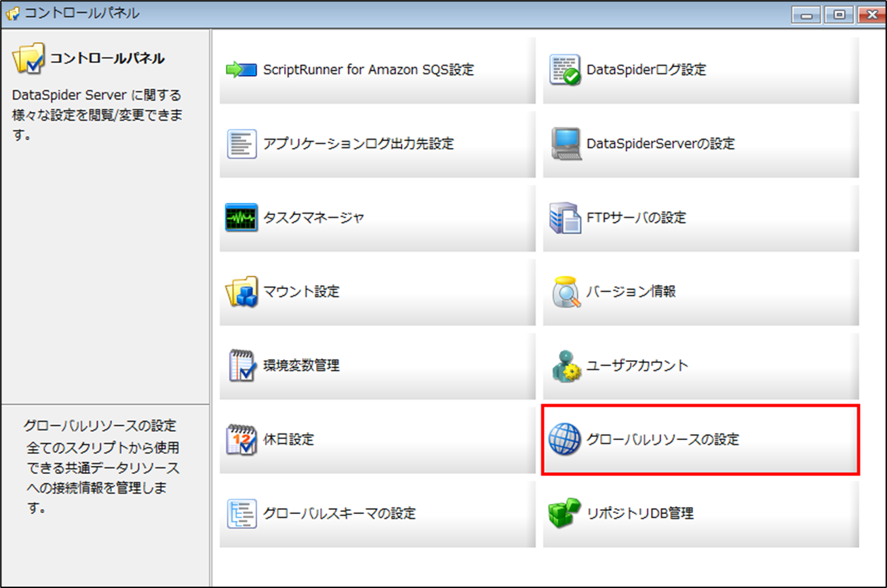The height and width of the screenshot is (588, 887).
Task: Click the title bar control panel icon
Action: [x=12, y=12]
